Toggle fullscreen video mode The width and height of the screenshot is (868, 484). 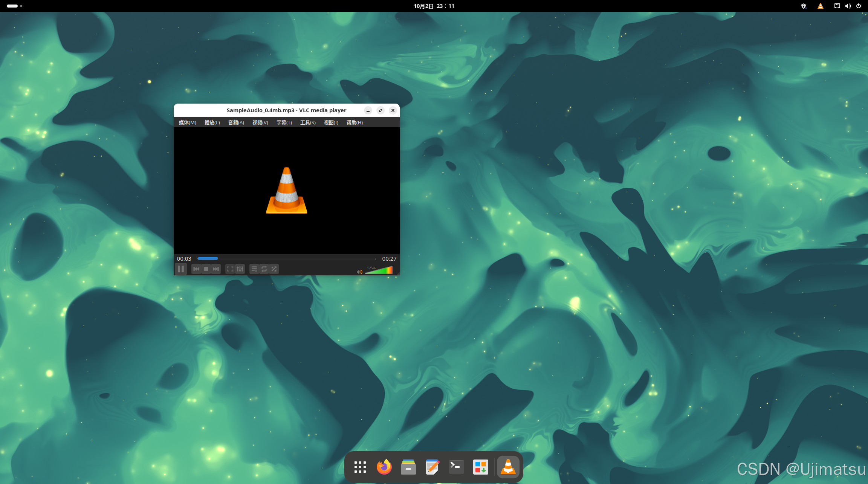[230, 269]
